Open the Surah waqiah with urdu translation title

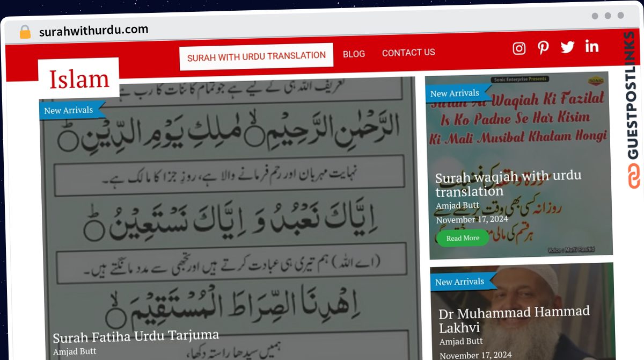click(x=508, y=184)
